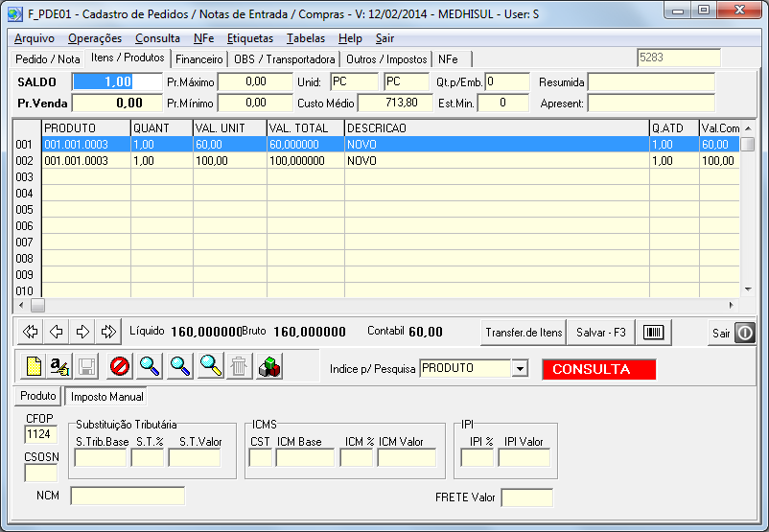The height and width of the screenshot is (532, 769).
Task: Open the Tabelas menu
Action: 306,38
